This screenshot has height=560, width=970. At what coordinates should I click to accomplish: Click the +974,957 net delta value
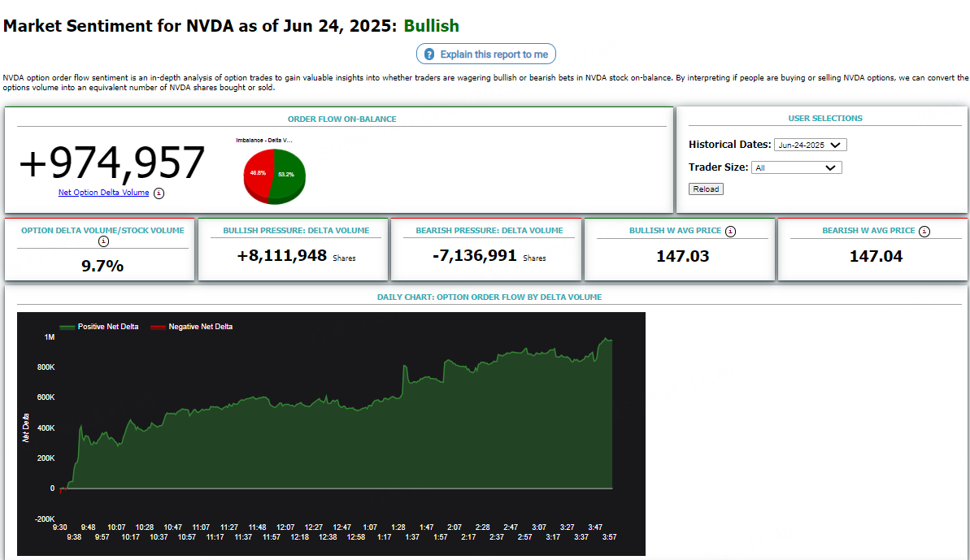pyautogui.click(x=112, y=163)
